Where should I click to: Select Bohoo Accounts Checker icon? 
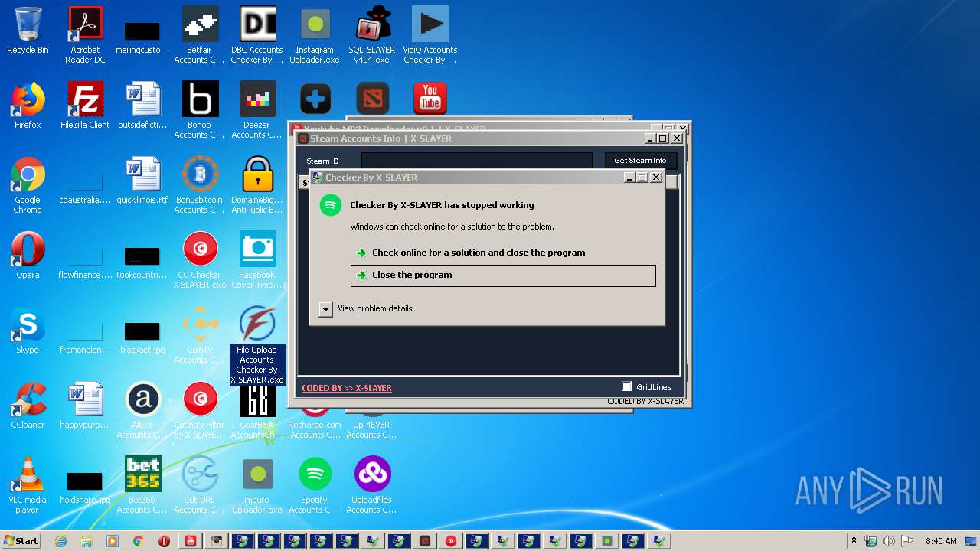tap(199, 109)
